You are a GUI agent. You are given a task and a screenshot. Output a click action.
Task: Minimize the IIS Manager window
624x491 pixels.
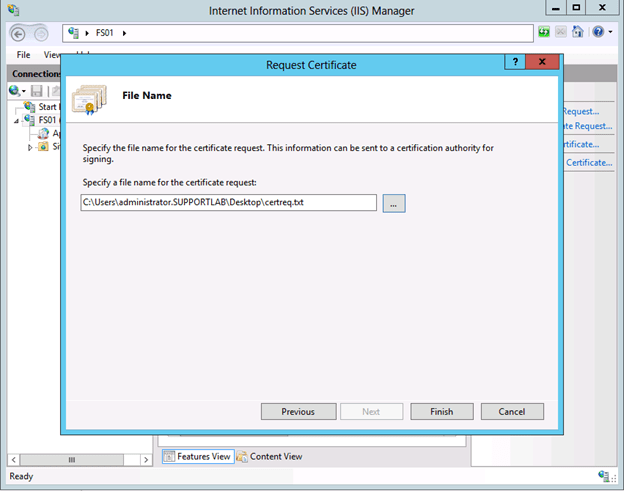tap(556, 8)
